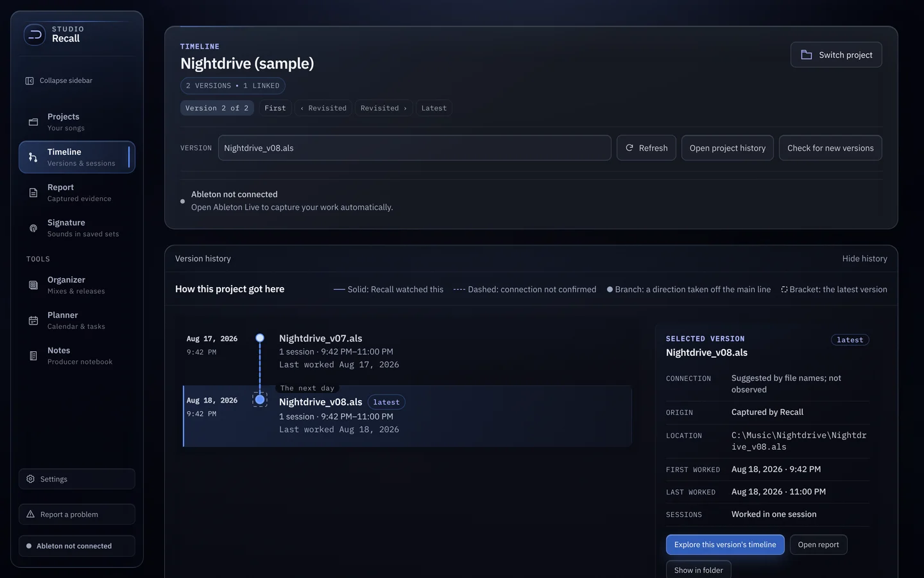Click Open report button
This screenshot has width=924, height=578.
[818, 545]
